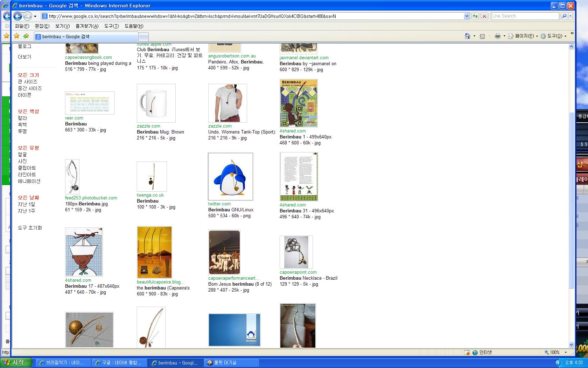The image size is (588, 368).
Task: Open a new blank tab
Action: (x=143, y=37)
